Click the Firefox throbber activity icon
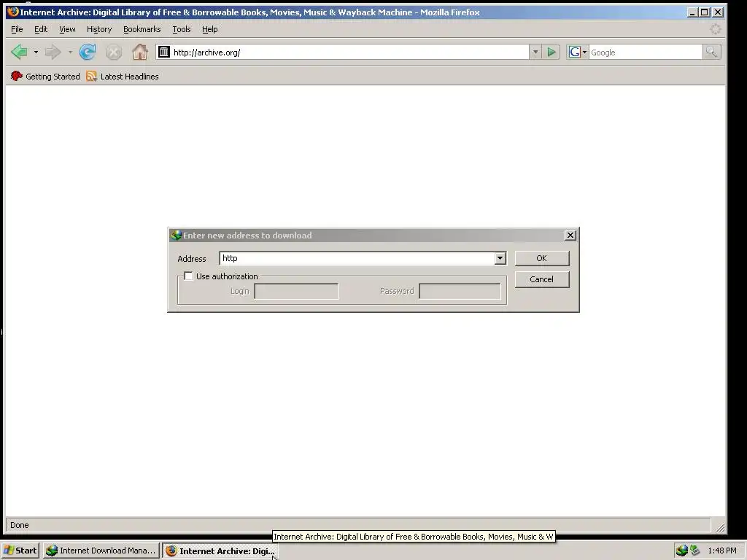 click(715, 29)
